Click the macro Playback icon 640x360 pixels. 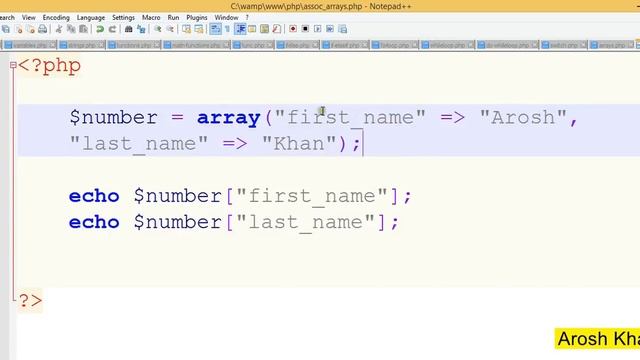click(x=318, y=29)
